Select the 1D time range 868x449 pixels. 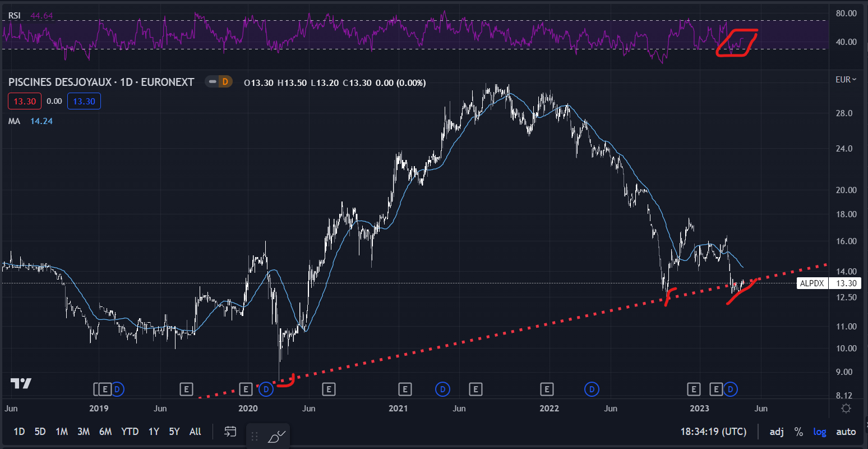click(x=19, y=432)
